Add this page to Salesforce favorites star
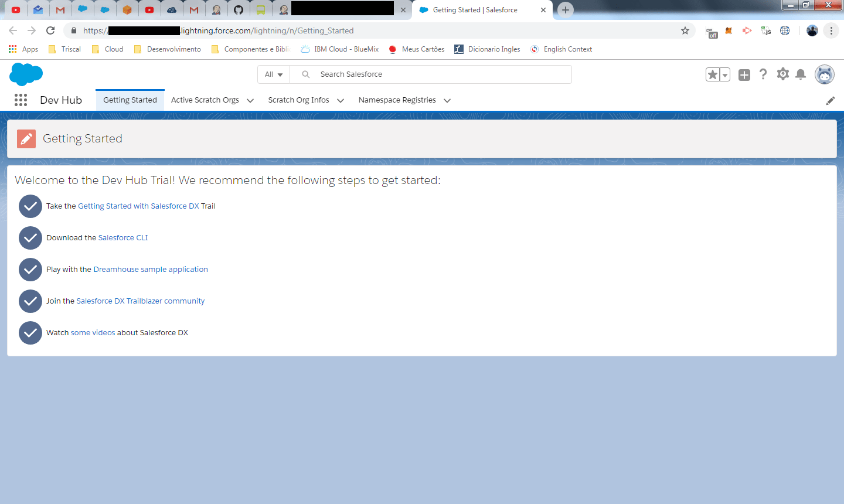The height and width of the screenshot is (504, 844). click(713, 74)
